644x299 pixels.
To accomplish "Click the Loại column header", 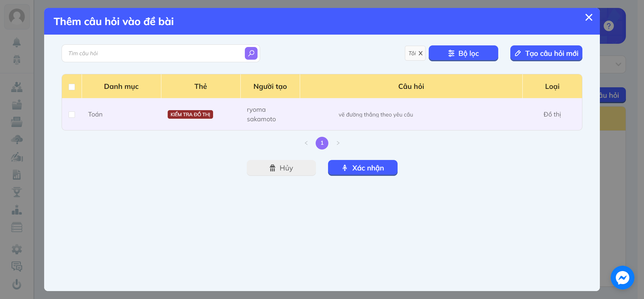I will (x=552, y=86).
